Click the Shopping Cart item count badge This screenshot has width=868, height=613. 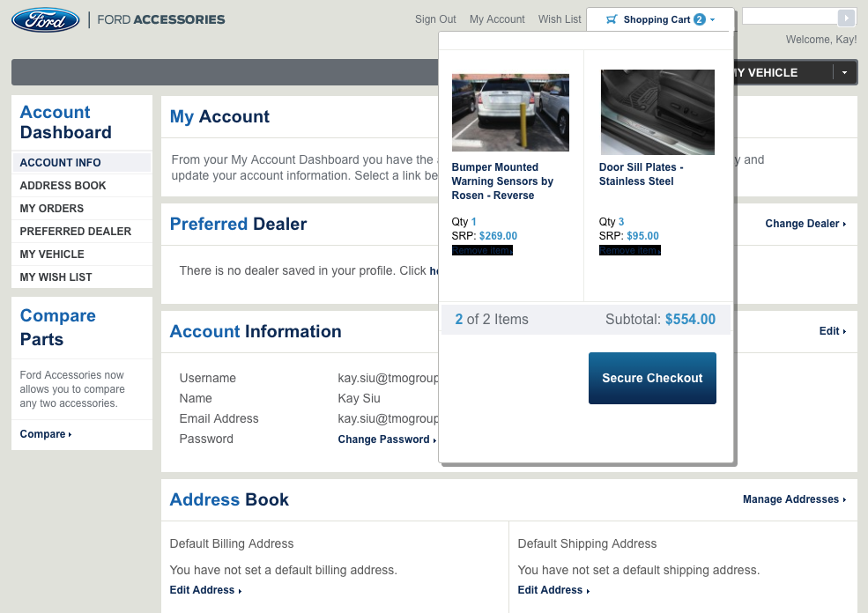(x=700, y=19)
